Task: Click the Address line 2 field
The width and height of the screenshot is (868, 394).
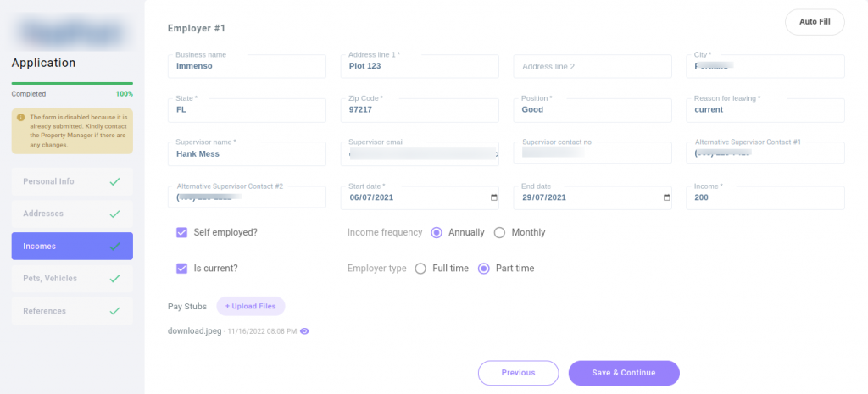Action: [592, 67]
